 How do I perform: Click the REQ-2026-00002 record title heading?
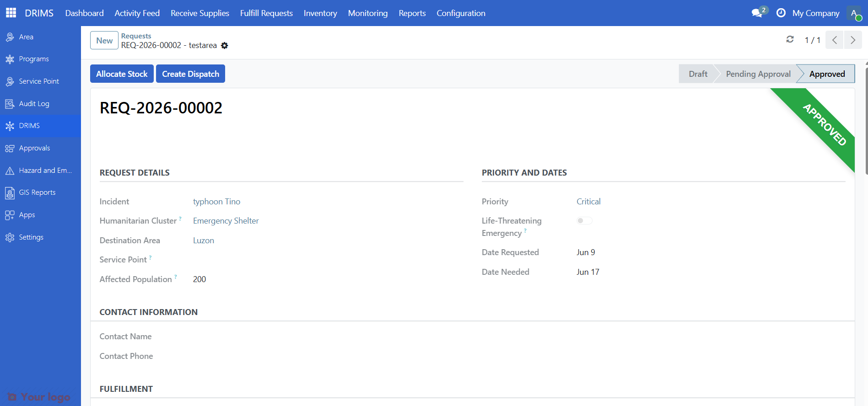pos(161,108)
